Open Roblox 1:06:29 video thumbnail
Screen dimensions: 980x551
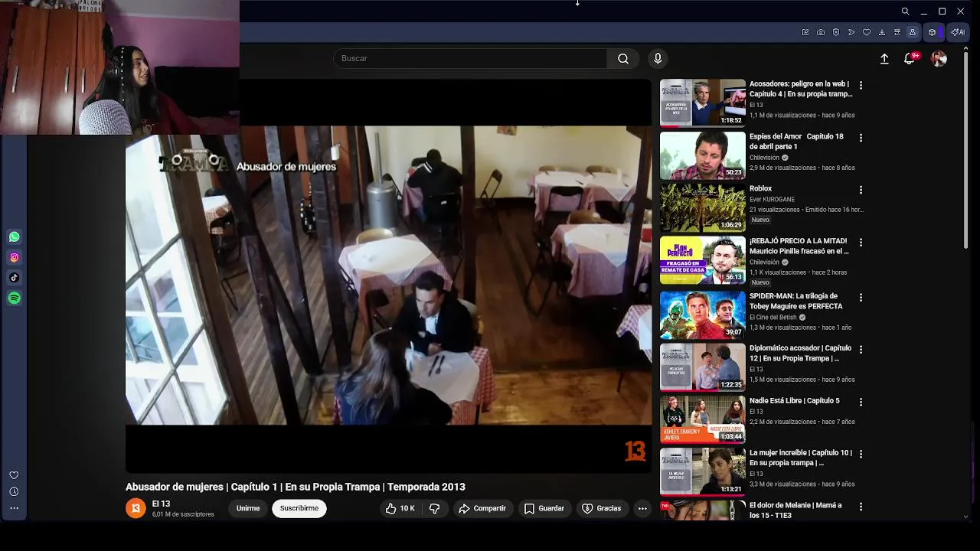(x=702, y=207)
